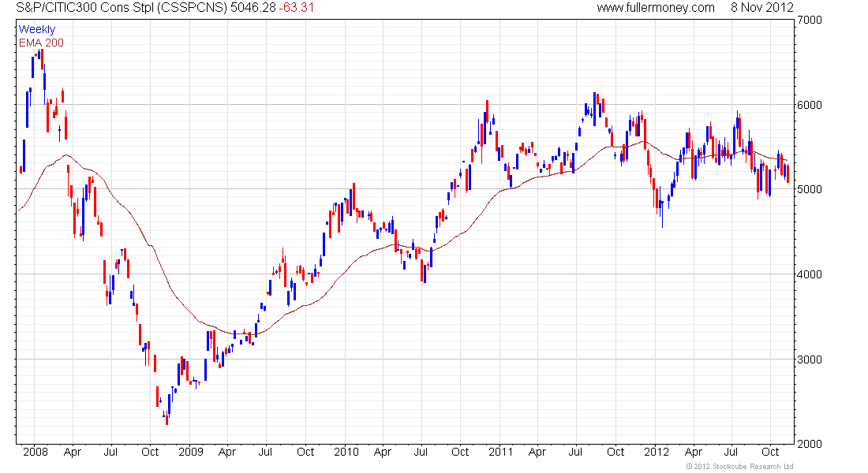Click the 2009 x-axis year label
Viewport: 868px width, 473px height.
(190, 452)
